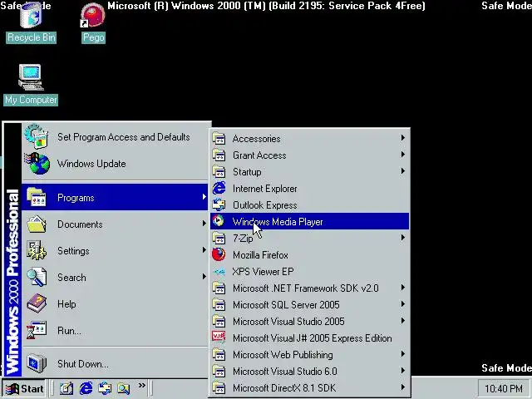The width and height of the screenshot is (532, 399).
Task: Show more quick launch items chevron
Action: coord(142,385)
